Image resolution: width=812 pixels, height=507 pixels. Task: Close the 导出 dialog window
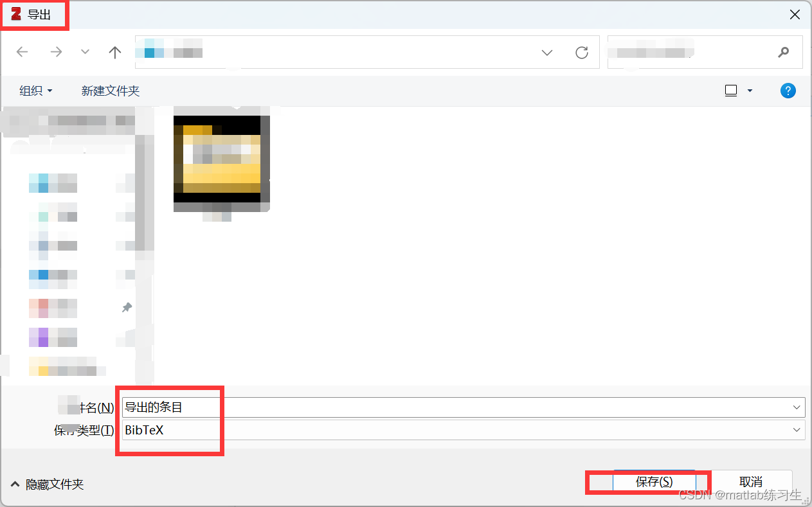click(x=795, y=14)
